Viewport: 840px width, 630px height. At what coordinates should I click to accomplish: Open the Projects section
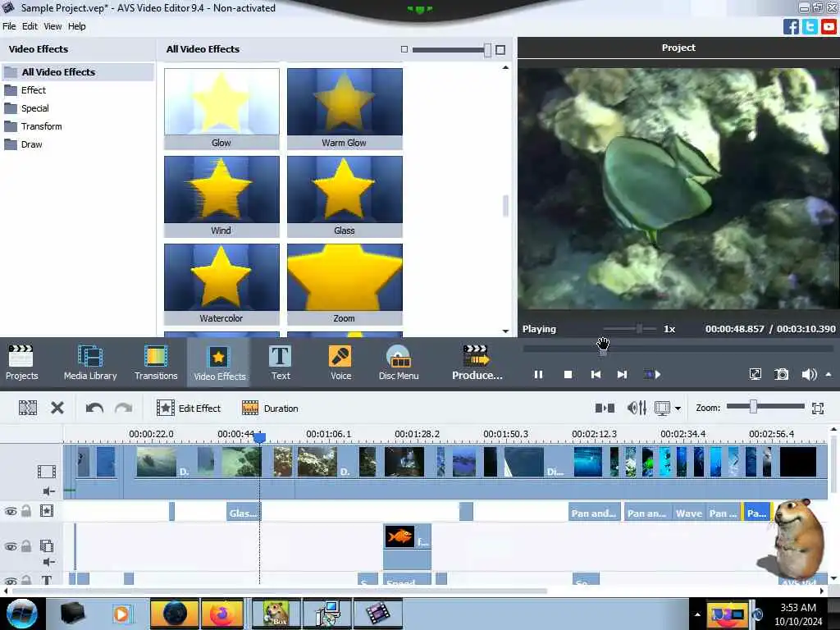tap(21, 362)
